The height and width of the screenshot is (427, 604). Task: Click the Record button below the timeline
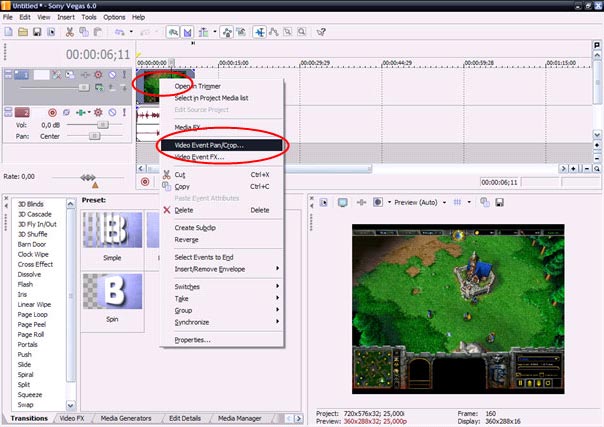point(145,182)
